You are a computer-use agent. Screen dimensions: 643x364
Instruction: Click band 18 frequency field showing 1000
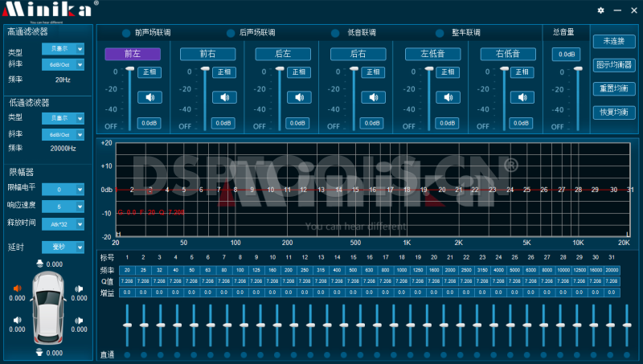[402, 270]
